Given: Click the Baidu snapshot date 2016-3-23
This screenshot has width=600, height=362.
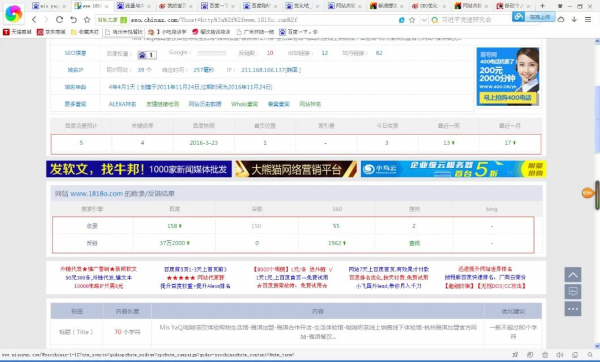Looking at the screenshot, I should (204, 143).
